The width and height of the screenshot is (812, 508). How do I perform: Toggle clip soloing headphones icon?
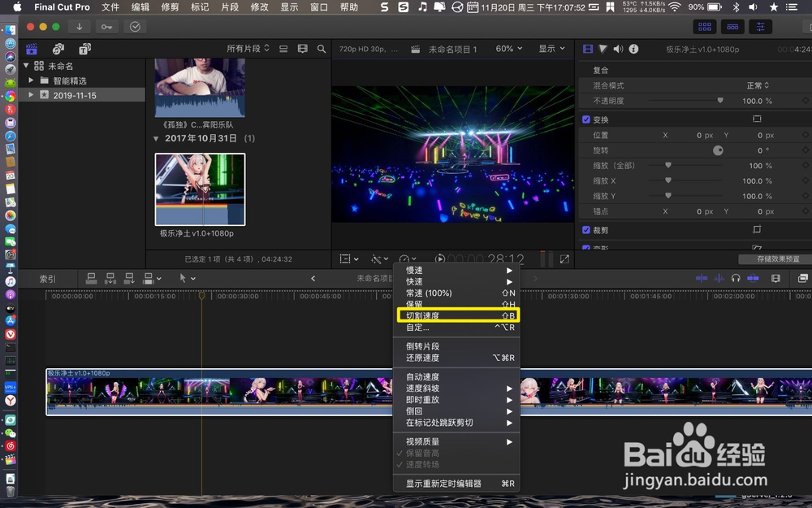(736, 278)
